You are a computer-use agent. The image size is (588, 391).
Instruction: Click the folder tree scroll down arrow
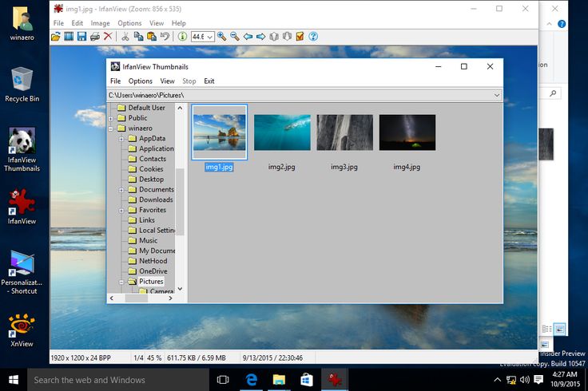[180, 289]
